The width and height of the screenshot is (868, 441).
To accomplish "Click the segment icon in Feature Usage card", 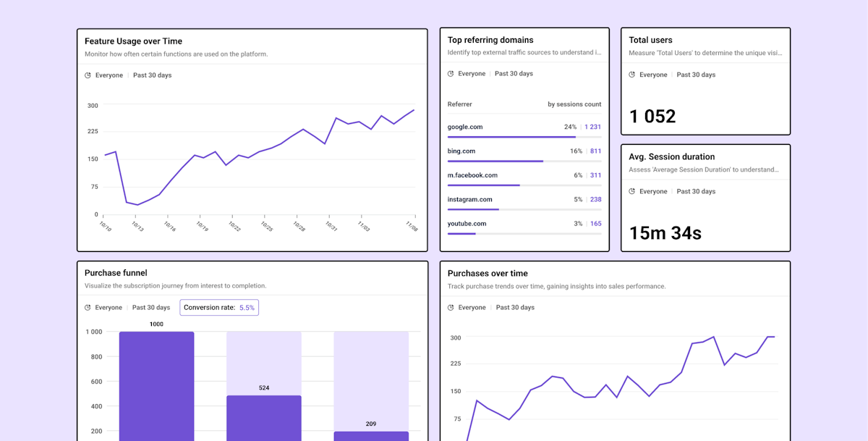I will [88, 75].
